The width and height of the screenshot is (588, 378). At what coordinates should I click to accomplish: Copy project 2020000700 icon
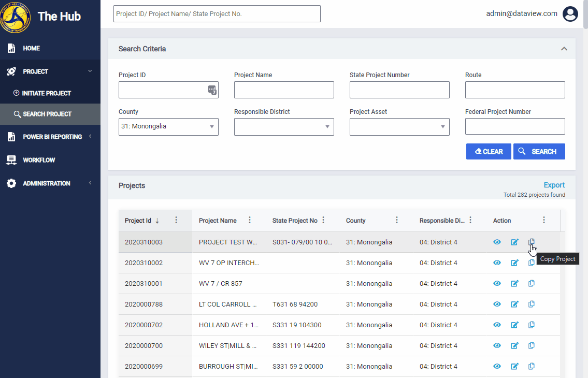tap(532, 345)
